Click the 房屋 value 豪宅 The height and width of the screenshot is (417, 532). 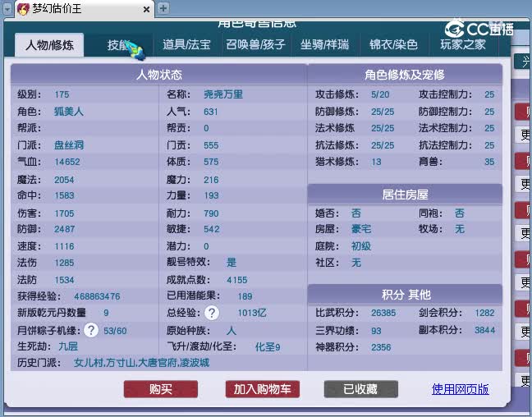[x=361, y=229]
